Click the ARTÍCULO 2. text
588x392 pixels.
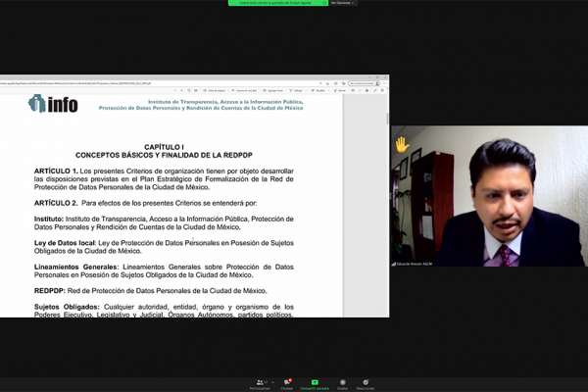pos(56,203)
